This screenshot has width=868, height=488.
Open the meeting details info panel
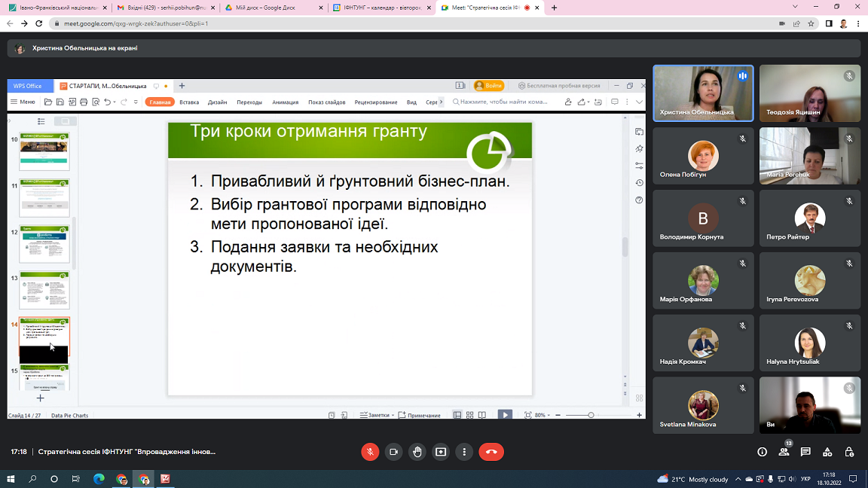[x=763, y=452]
